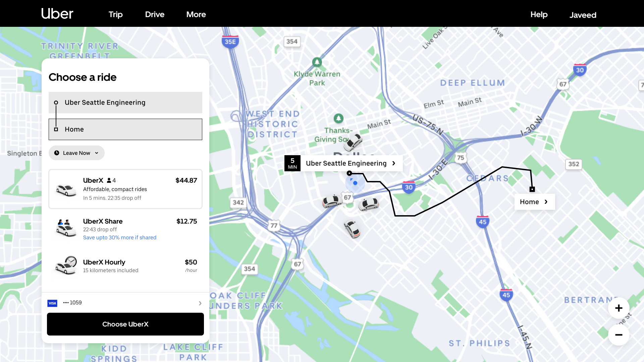The image size is (644, 362).
Task: Click the Thanks-Giving Square park marker
Action: point(338,118)
